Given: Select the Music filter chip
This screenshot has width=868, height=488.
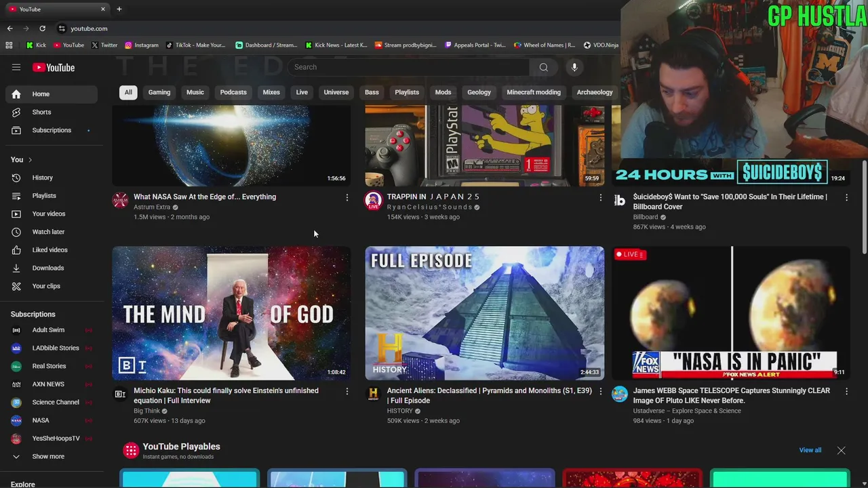Looking at the screenshot, I should 195,92.
